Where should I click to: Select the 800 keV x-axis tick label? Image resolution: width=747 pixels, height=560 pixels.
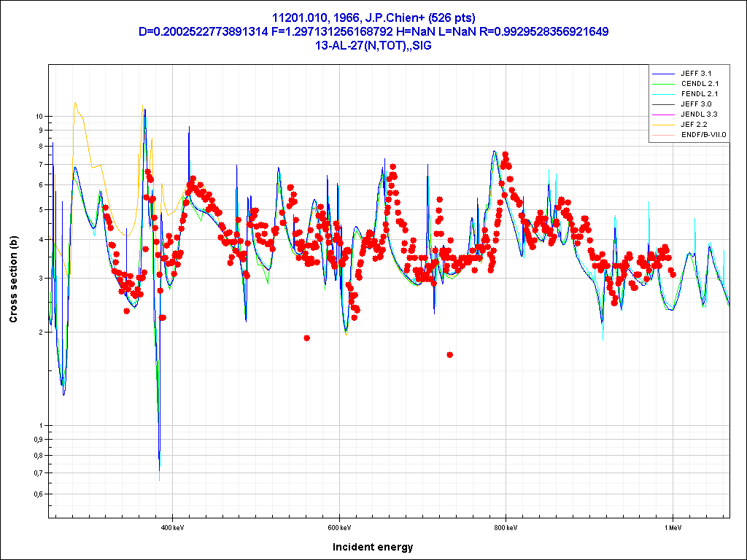(506, 526)
